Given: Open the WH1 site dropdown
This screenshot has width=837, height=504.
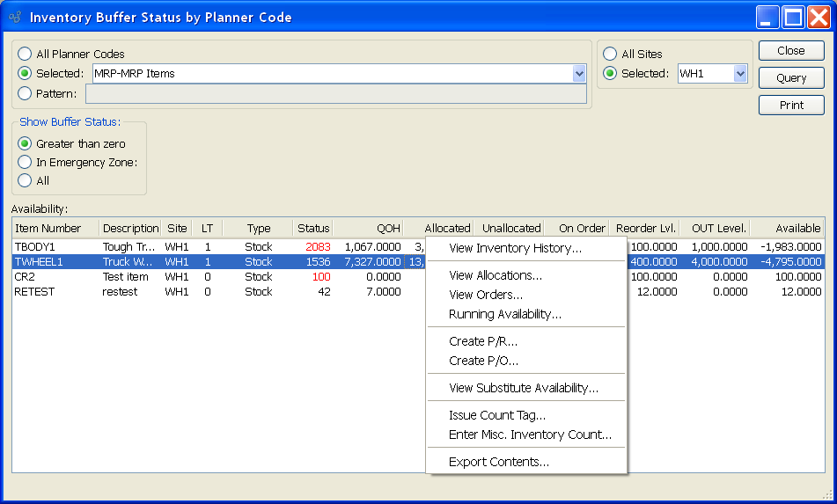Looking at the screenshot, I should coord(740,74).
